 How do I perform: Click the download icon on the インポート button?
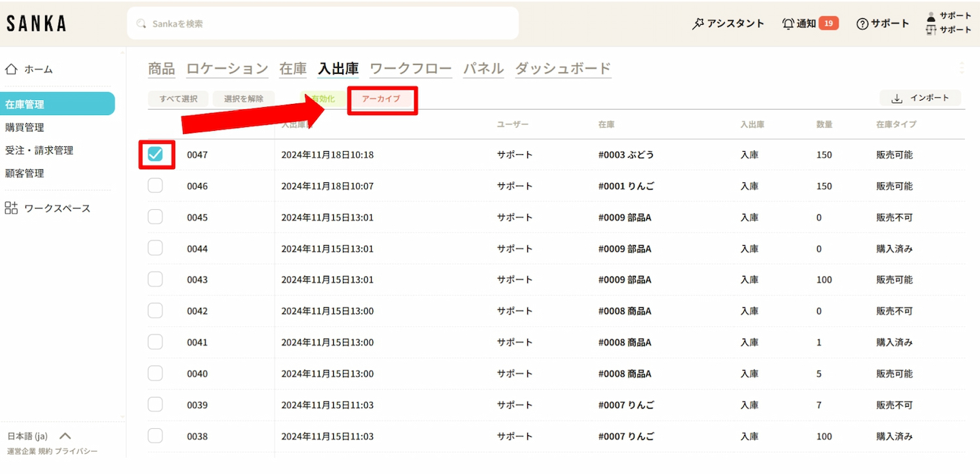tap(897, 98)
